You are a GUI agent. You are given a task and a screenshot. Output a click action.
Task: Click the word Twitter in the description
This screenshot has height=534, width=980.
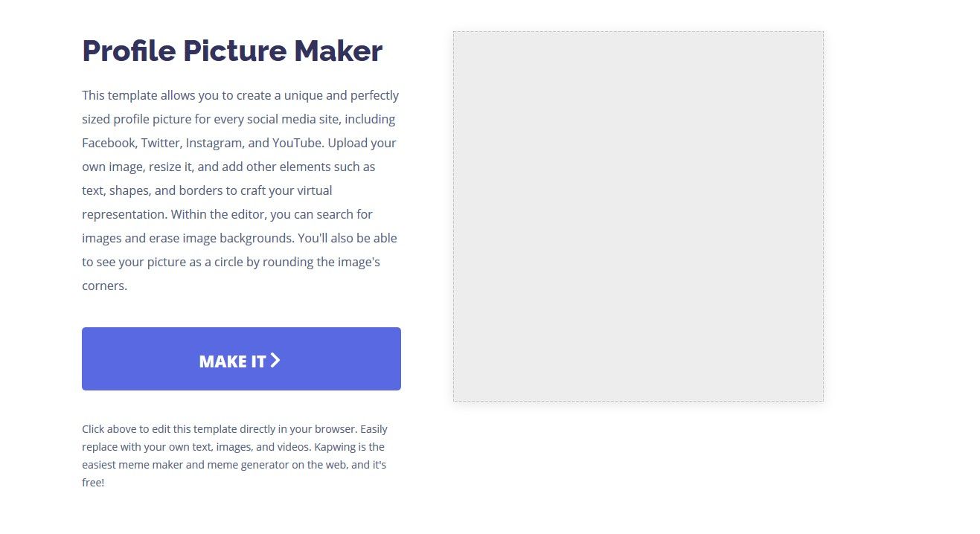pyautogui.click(x=159, y=143)
